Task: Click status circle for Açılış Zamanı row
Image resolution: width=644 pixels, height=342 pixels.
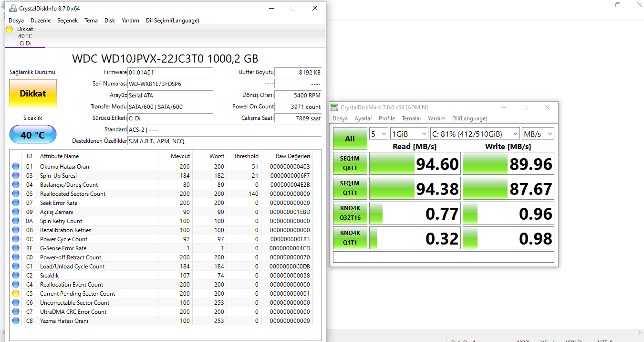Action: pos(16,212)
